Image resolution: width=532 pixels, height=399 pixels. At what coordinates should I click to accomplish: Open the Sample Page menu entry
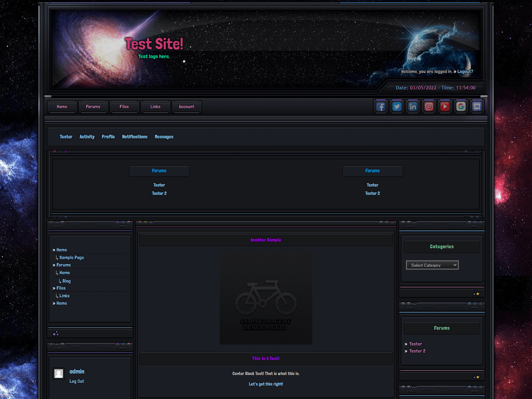coord(71,257)
